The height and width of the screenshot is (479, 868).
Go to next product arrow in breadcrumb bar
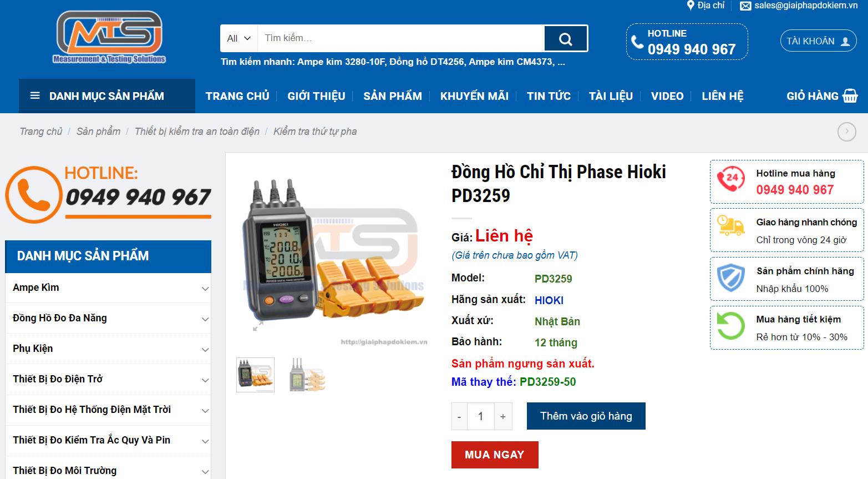pyautogui.click(x=846, y=132)
